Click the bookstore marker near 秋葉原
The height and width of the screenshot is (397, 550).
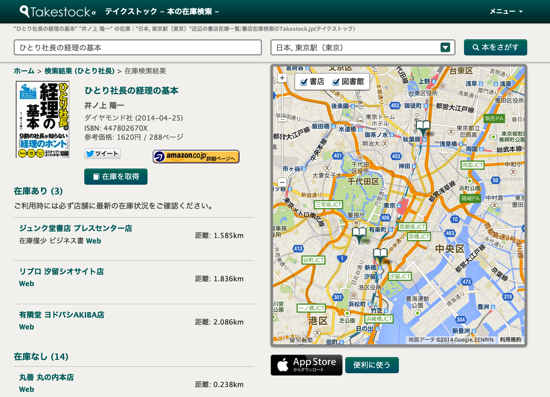coord(423,128)
